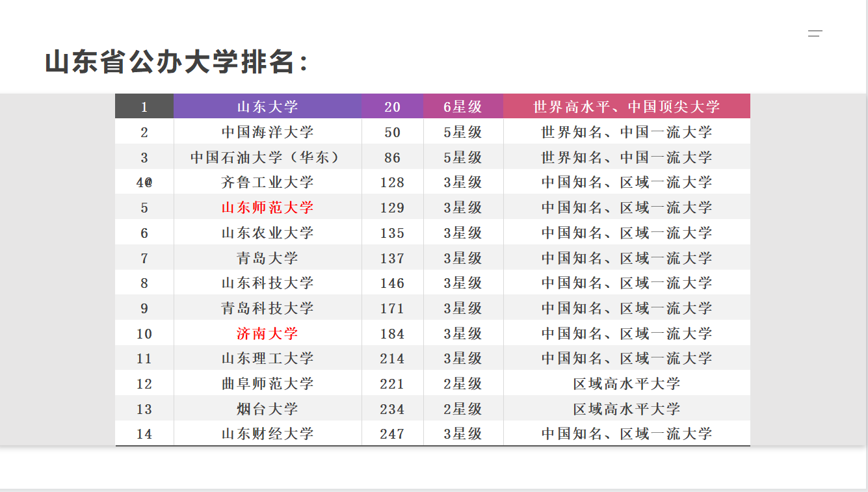Click the 世界高水平、中国顶尖大学 cell
Image resolution: width=868 pixels, height=492 pixels.
(x=627, y=107)
